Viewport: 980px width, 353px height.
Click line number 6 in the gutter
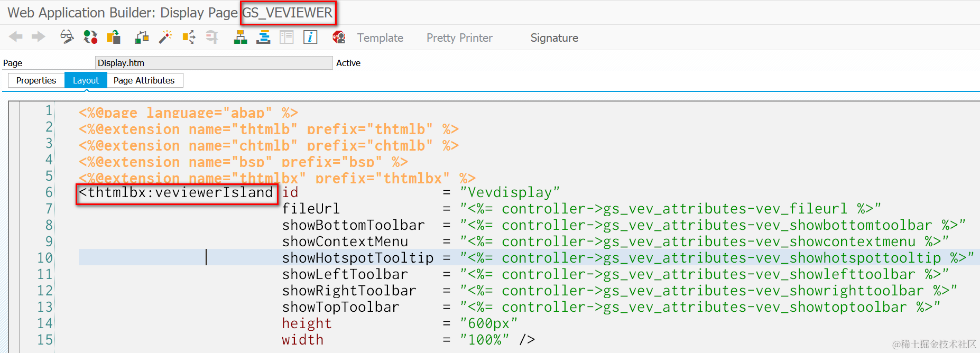(49, 192)
